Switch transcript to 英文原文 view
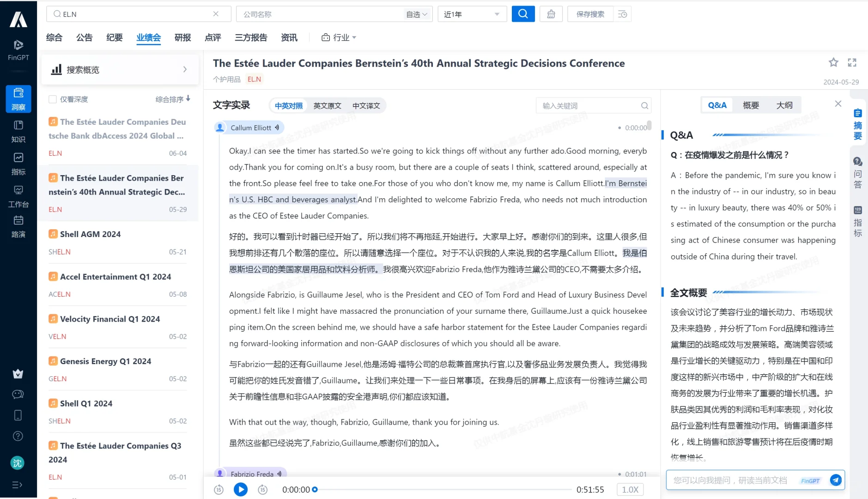 point(328,106)
